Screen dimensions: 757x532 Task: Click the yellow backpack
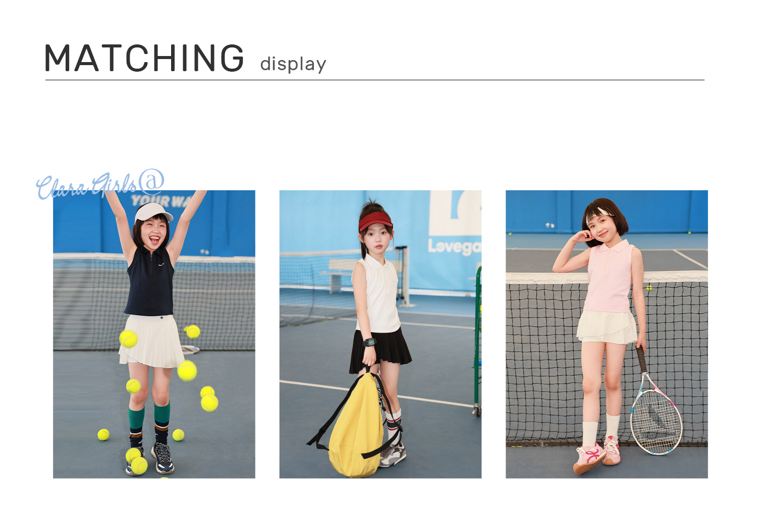click(x=356, y=427)
